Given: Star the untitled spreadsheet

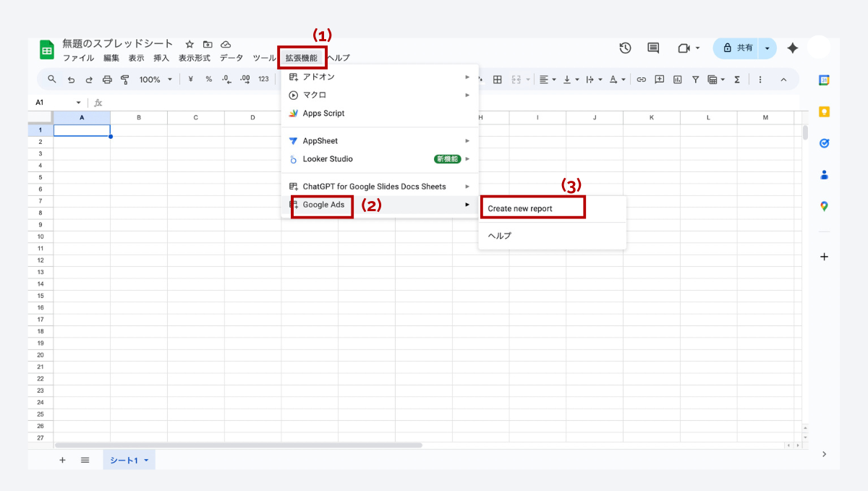Looking at the screenshot, I should [x=190, y=44].
